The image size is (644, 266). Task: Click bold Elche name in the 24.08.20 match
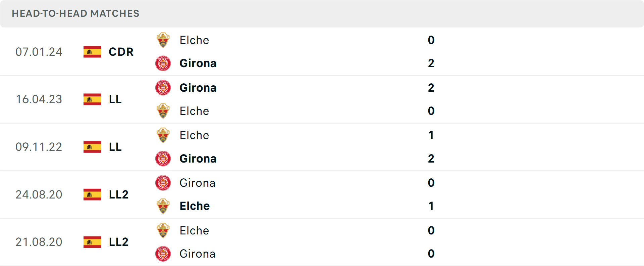coord(195,206)
